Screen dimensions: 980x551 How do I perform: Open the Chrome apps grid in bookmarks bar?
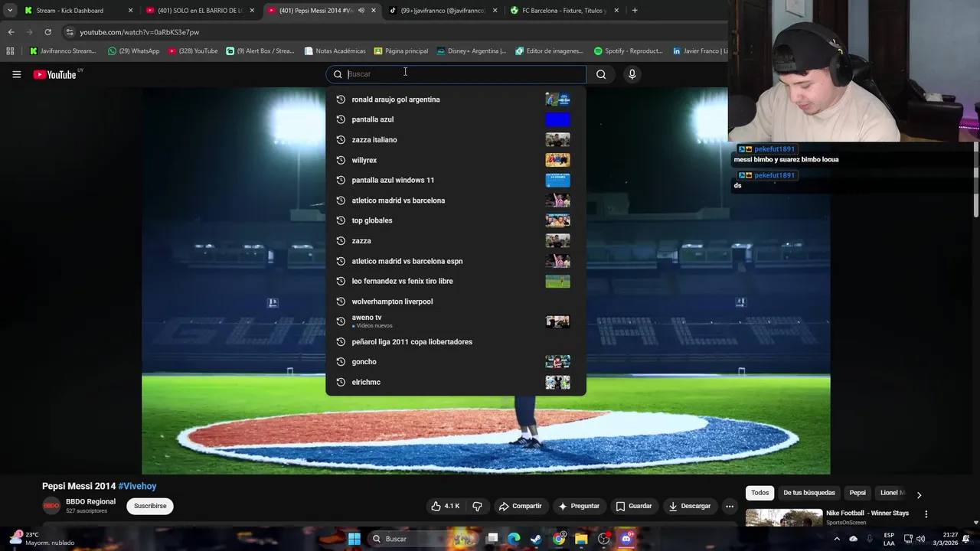[x=10, y=51]
